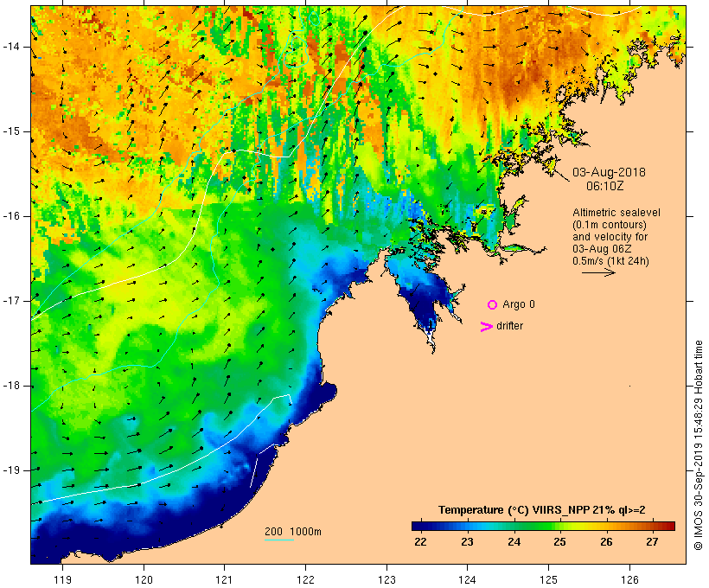
Task: Click the temperature color bar
Action: click(543, 526)
